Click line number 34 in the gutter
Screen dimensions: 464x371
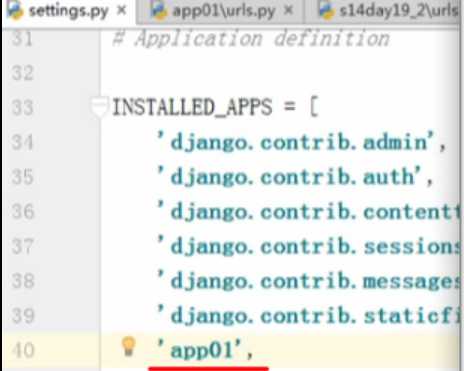tap(22, 142)
